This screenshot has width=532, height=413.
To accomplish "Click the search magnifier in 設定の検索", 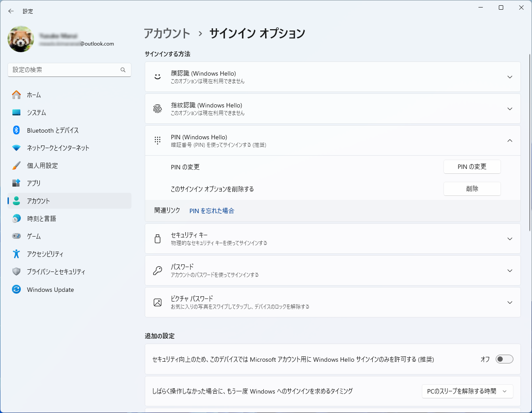I will click(x=123, y=70).
